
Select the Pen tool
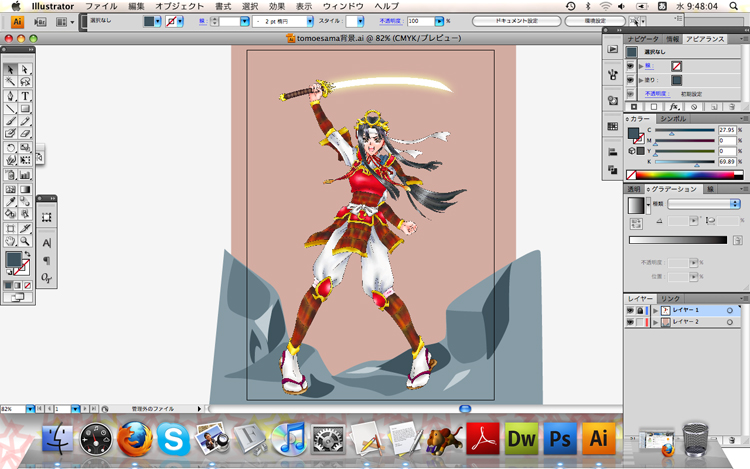(x=11, y=96)
